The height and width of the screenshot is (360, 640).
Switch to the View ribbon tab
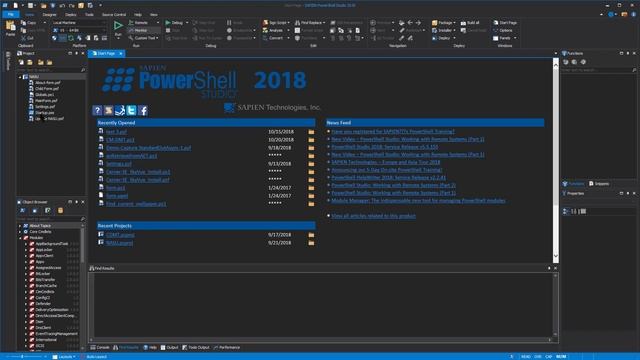(x=153, y=15)
